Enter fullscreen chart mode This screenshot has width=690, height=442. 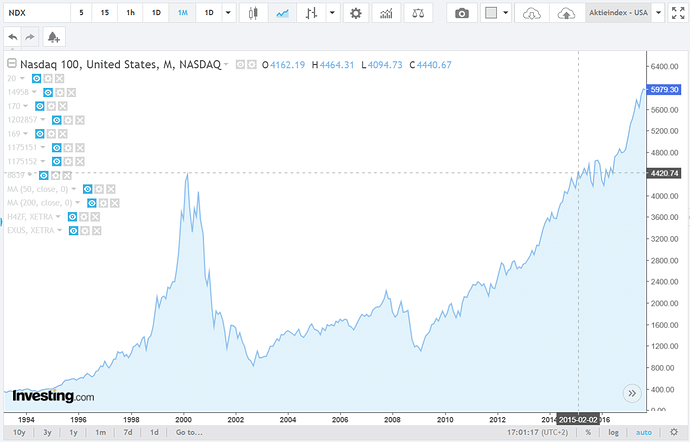coord(674,13)
